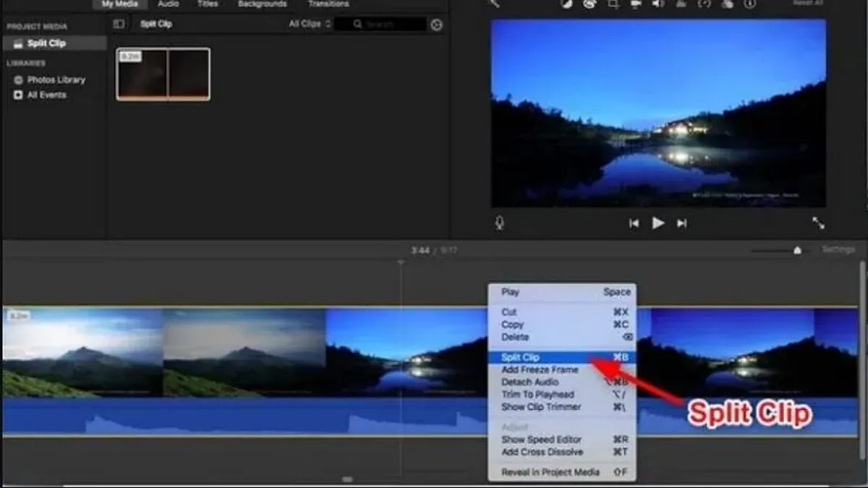Open the noise reduction equalizer icon
The height and width of the screenshot is (488, 868).
tap(681, 4)
